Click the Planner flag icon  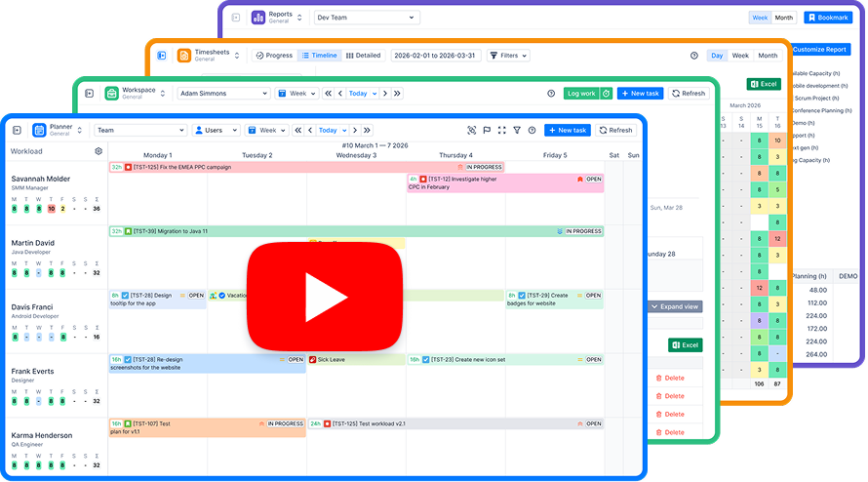[x=487, y=130]
